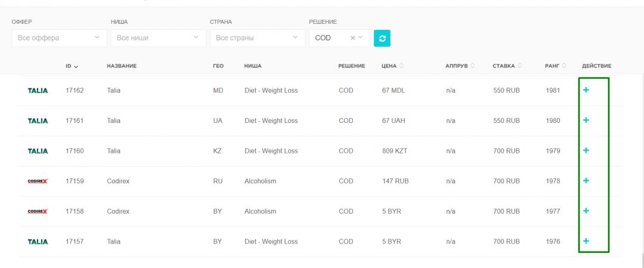Add Codirex 17159 offer via plus icon
The image size is (644, 268).
[x=586, y=180]
